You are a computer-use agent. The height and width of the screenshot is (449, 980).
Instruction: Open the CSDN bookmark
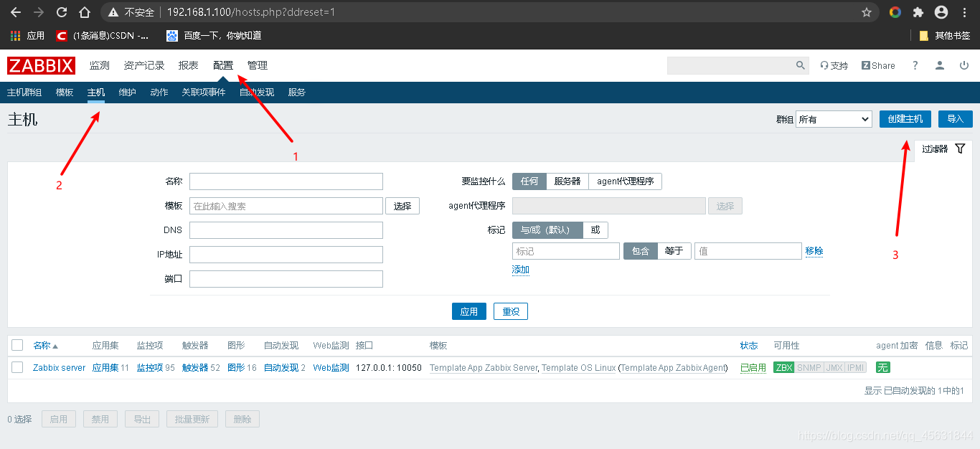(x=103, y=35)
